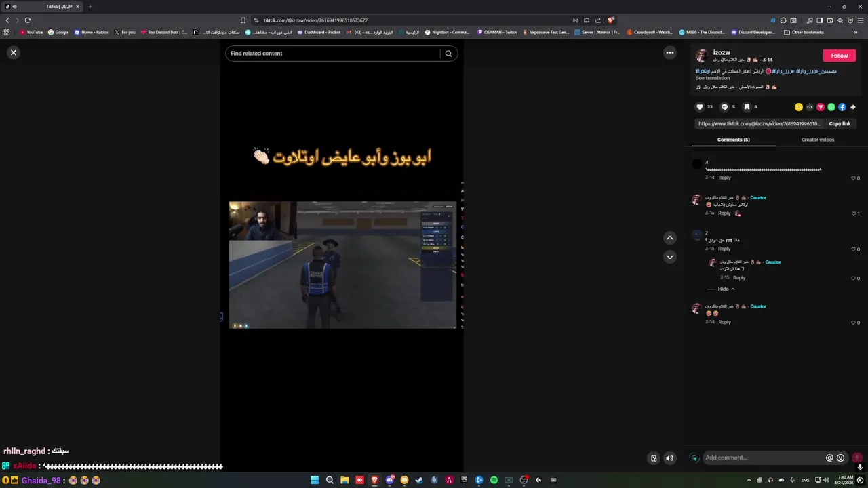This screenshot has height=488, width=868.
Task: Open the three-dot more options menu
Action: click(669, 52)
